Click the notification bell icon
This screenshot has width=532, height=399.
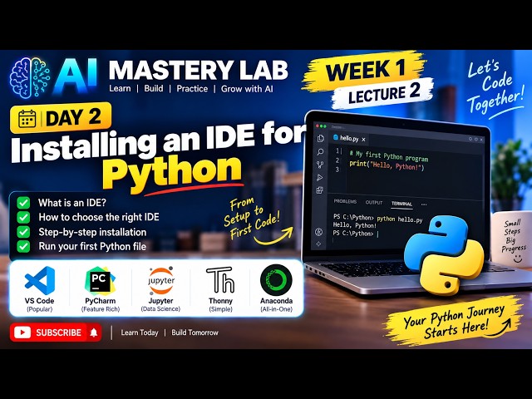coord(94,332)
